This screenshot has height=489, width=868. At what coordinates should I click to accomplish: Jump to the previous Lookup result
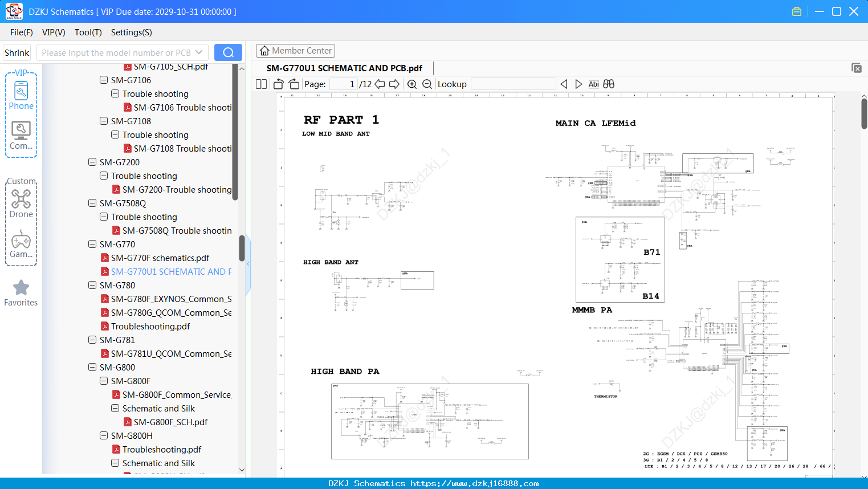coord(564,84)
